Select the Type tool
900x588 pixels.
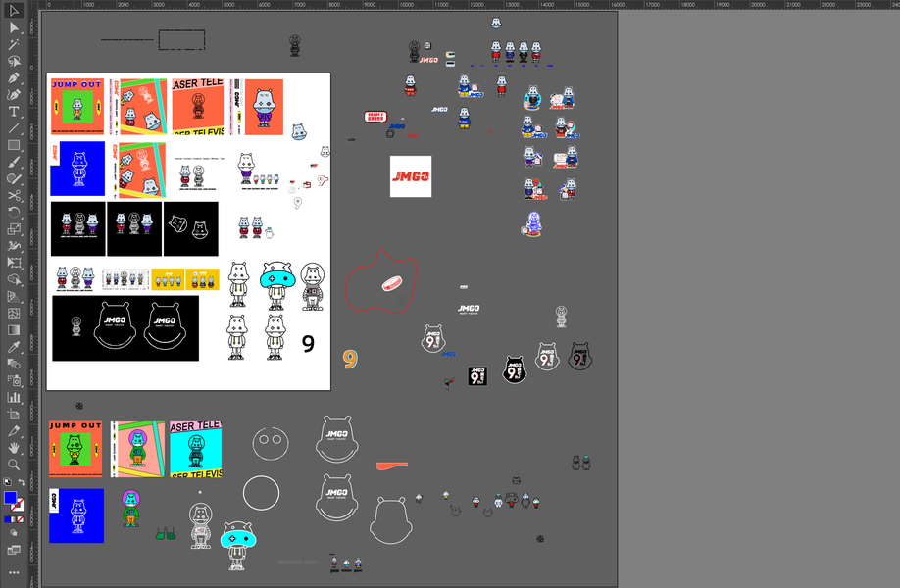[13, 112]
